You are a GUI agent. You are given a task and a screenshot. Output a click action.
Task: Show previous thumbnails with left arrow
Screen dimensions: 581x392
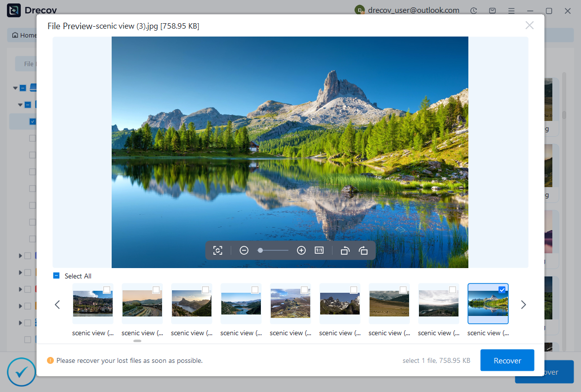pos(57,305)
